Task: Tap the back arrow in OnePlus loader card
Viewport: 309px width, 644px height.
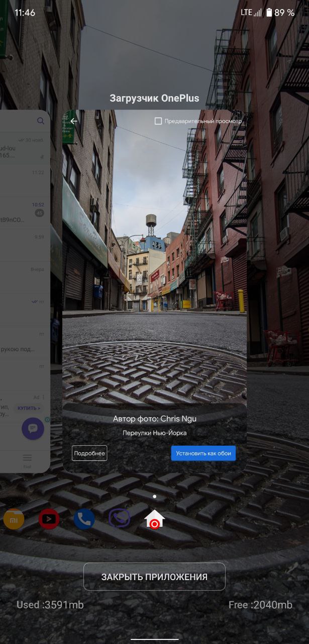Action: point(74,121)
